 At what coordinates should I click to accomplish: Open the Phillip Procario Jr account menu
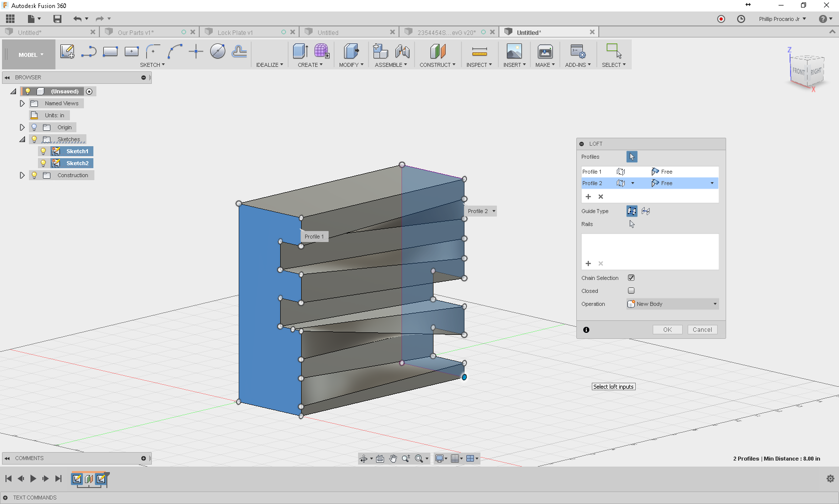[782, 19]
